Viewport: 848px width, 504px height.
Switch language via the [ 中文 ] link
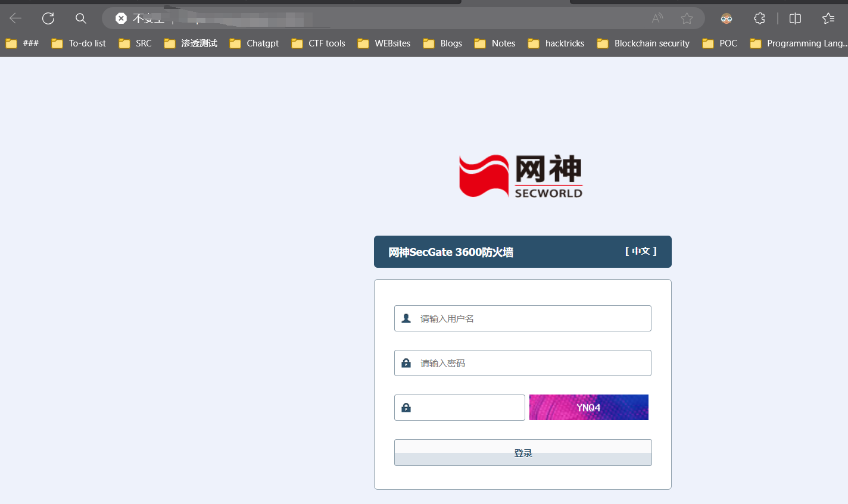(641, 251)
